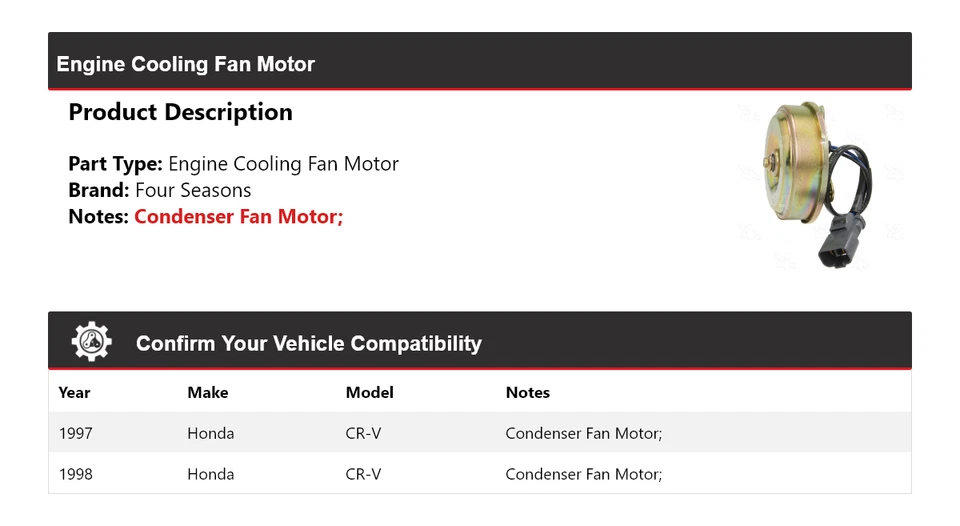This screenshot has width=960, height=526.
Task: Click Condenser Fan Motor note in 1998 row
Action: point(584,474)
